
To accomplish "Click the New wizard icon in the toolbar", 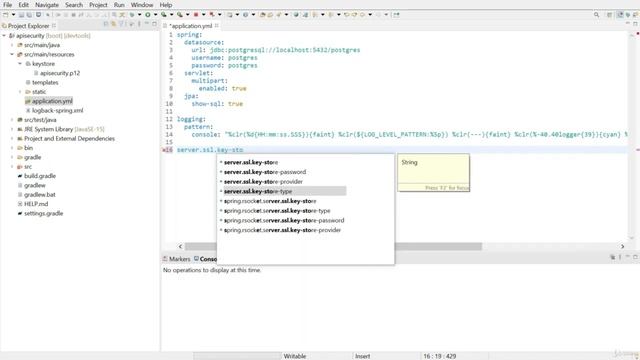I will (6, 15).
